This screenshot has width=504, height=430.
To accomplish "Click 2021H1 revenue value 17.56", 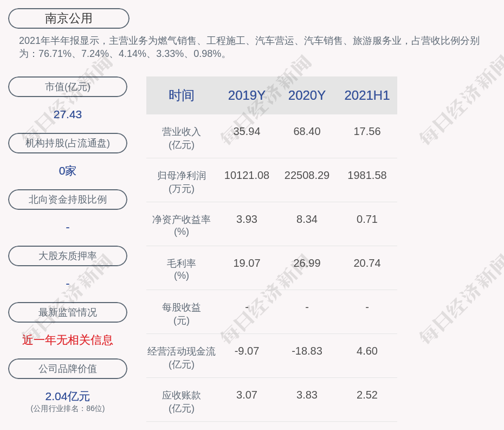I will (367, 132).
